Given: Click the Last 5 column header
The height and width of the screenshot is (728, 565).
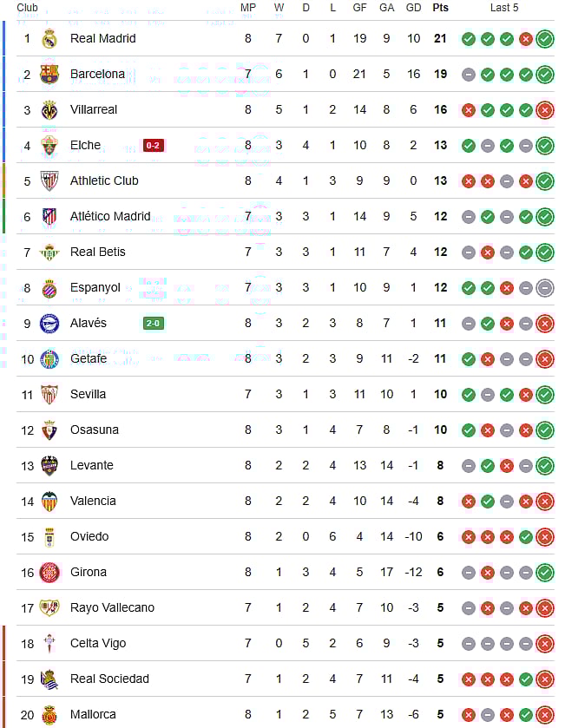Looking at the screenshot, I should click(x=504, y=8).
